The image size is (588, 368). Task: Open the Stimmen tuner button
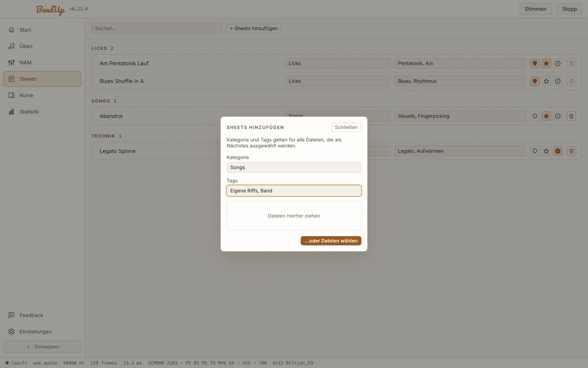[x=535, y=9]
